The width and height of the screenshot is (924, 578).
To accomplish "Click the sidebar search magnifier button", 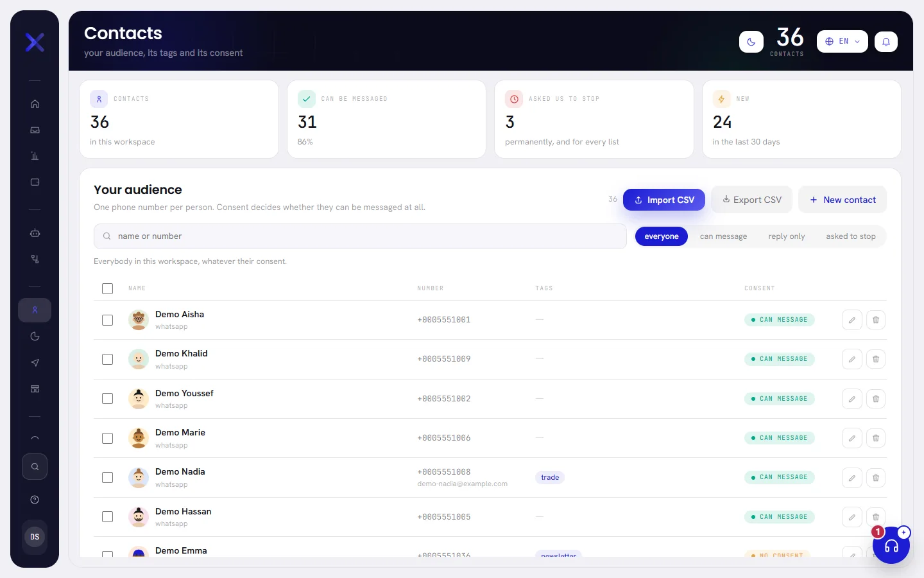I will click(x=35, y=467).
